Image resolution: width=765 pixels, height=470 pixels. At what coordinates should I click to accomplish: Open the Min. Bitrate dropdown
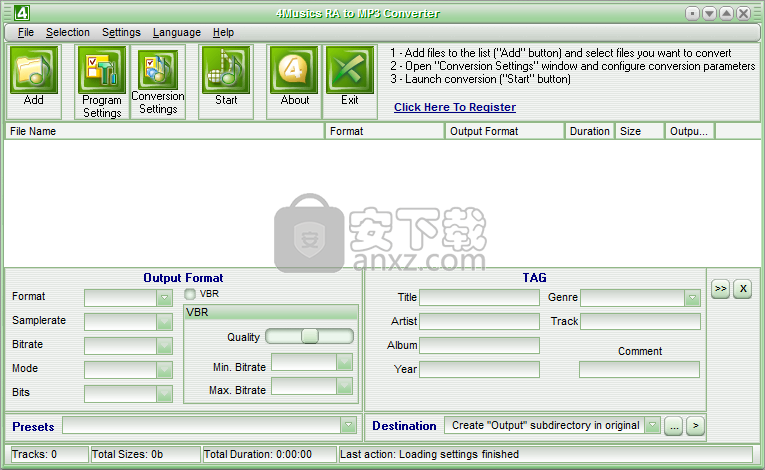[x=344, y=362]
